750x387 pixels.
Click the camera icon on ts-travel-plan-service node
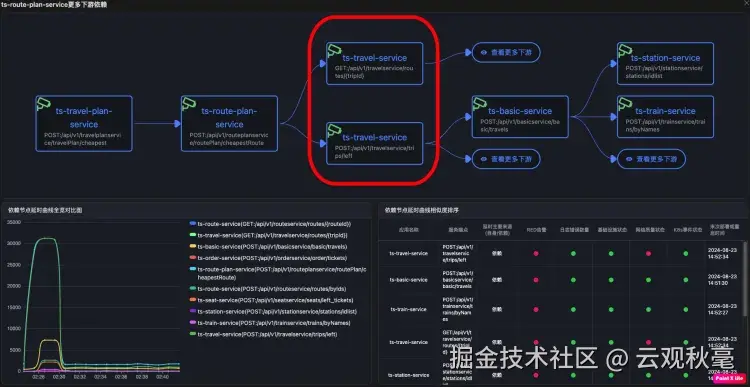point(44,103)
